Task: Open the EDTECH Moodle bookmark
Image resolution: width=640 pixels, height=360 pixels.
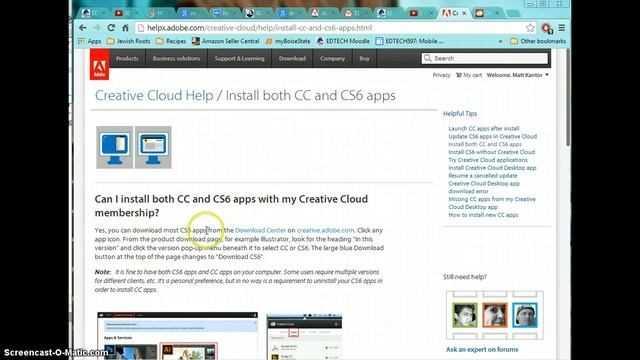Action: click(x=343, y=41)
